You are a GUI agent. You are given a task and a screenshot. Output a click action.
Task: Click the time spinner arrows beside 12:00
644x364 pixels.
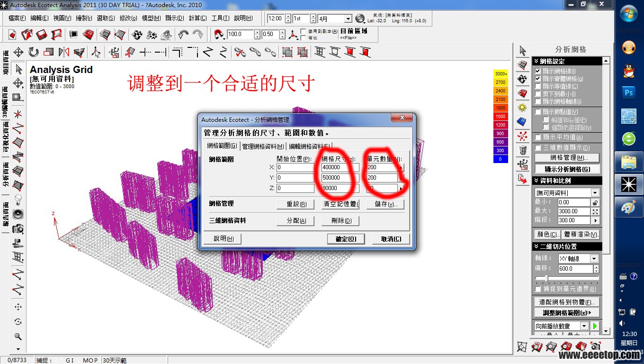(x=287, y=18)
